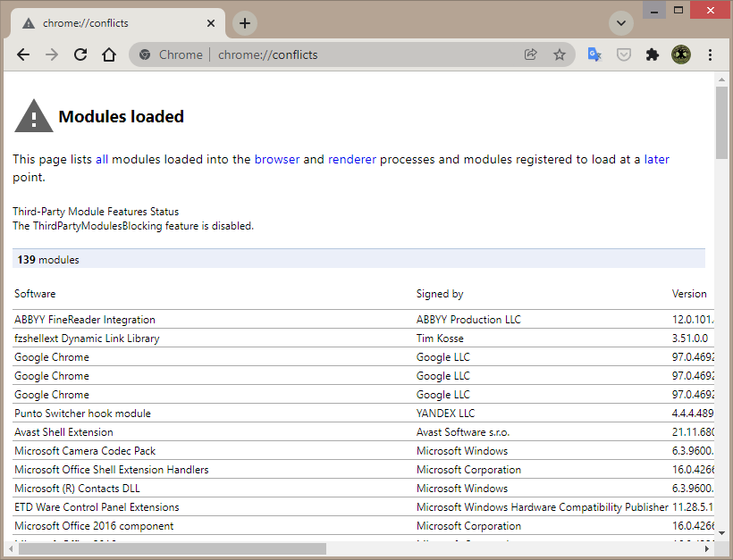Open the tab search dropdown
The image size is (733, 560).
pyautogui.click(x=620, y=23)
